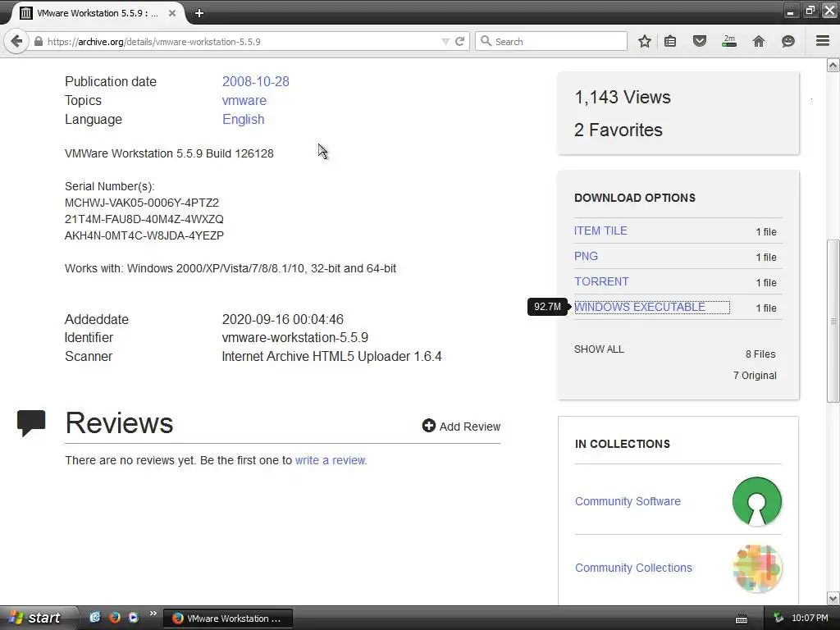Open the downloads indicator showing 2m
The image size is (840, 630).
[x=729, y=41]
